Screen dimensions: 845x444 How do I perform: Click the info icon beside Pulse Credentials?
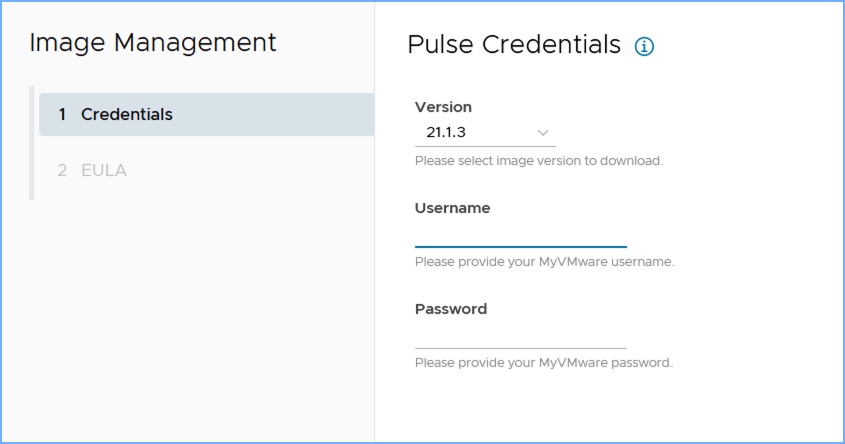click(x=645, y=46)
